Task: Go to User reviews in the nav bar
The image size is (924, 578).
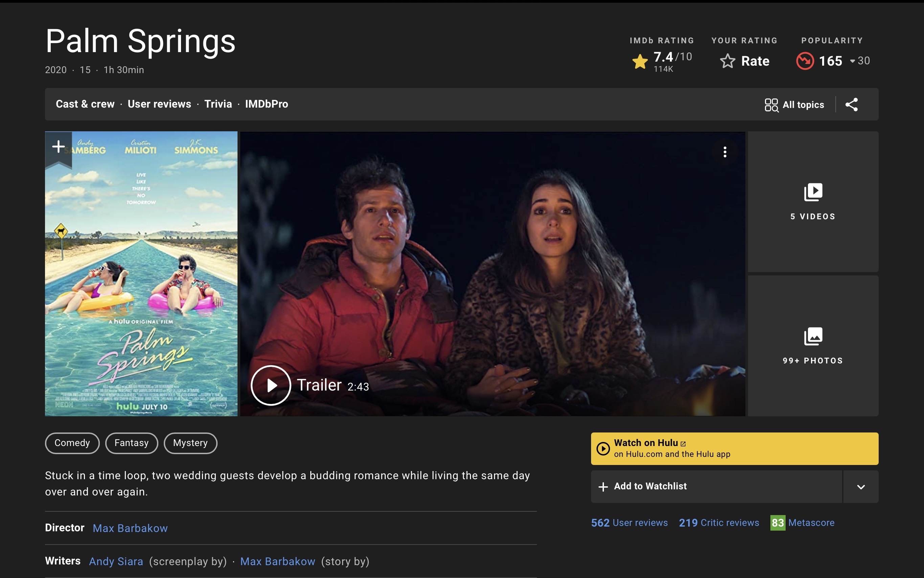Action: pos(159,104)
